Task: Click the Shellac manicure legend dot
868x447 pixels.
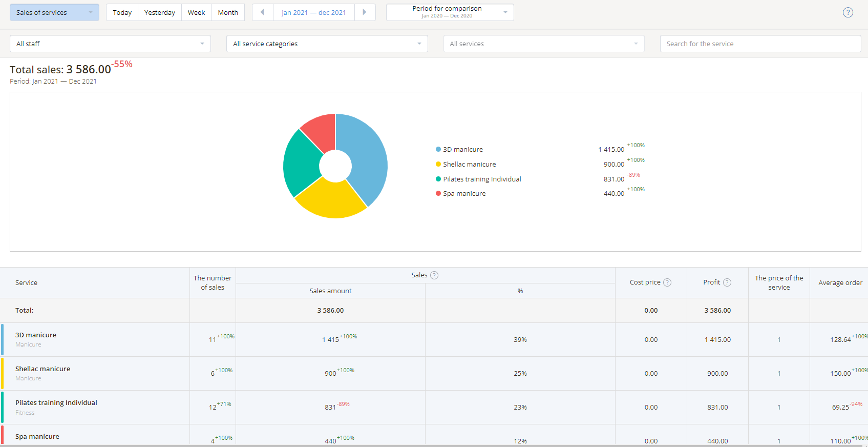Action: point(438,164)
